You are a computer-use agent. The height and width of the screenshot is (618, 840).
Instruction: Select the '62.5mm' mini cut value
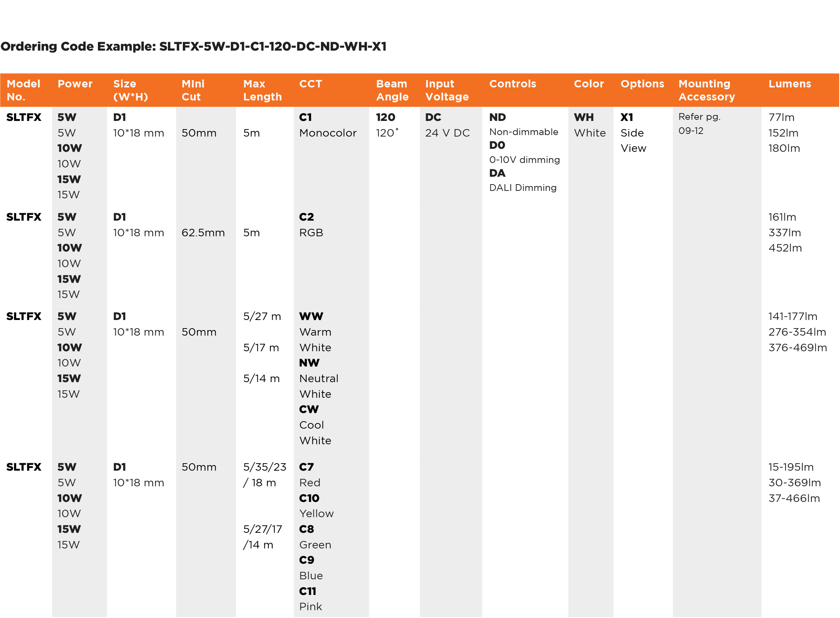coord(203,233)
